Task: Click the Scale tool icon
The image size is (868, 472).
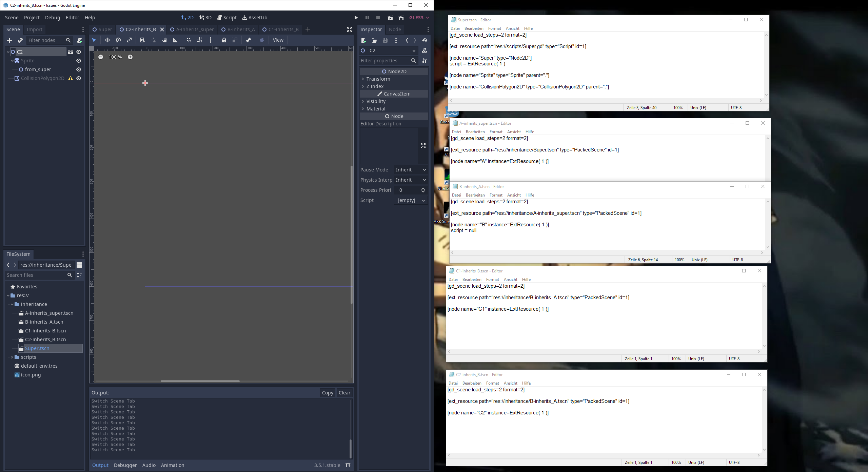Action: click(129, 40)
